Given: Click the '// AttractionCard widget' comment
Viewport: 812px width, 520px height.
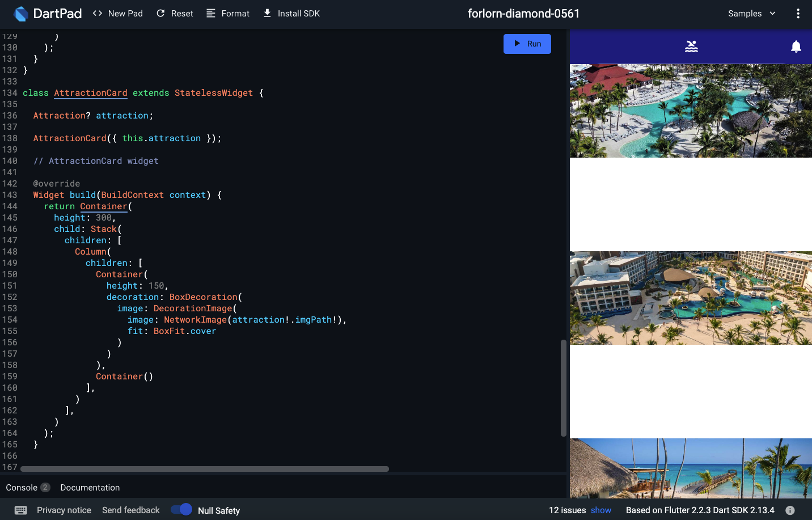Looking at the screenshot, I should coord(96,161).
